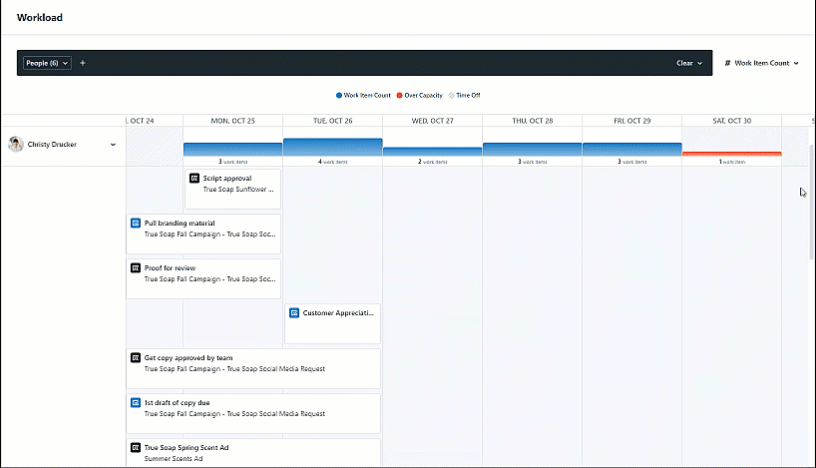Viewport: 816px width, 468px height.
Task: Select the Fri, Oct 29 workload bar
Action: (x=632, y=149)
